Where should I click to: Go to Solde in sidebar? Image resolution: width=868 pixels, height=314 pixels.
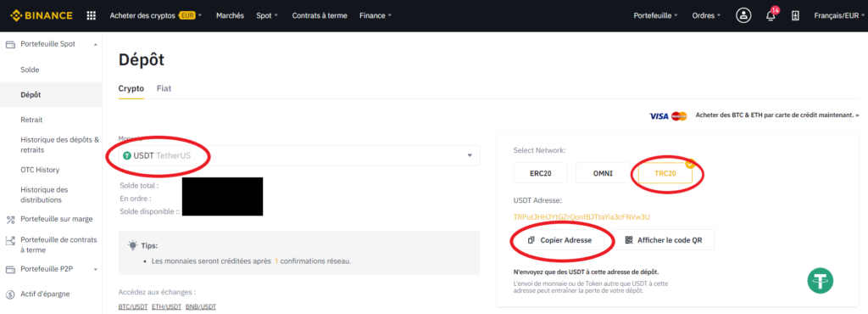click(x=30, y=70)
